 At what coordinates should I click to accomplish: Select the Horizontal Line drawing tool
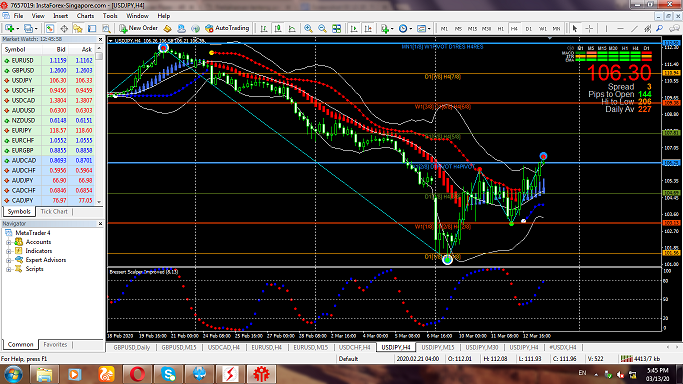[620, 28]
